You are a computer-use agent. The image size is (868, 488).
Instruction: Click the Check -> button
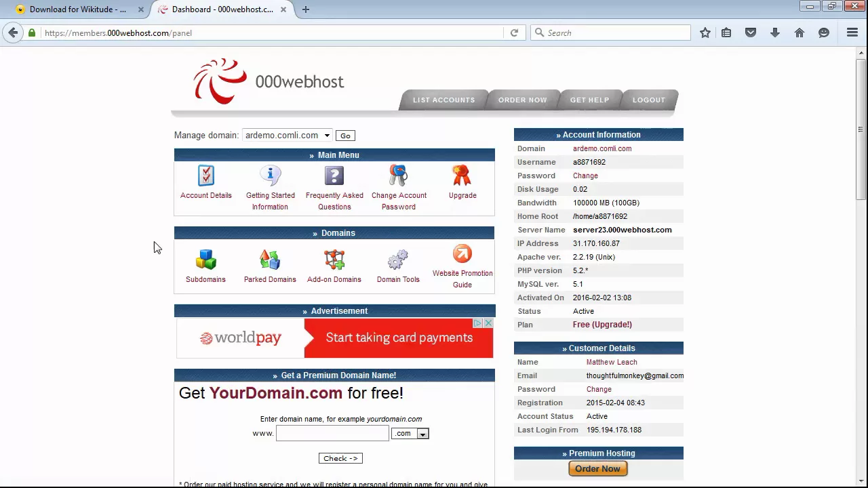(x=340, y=458)
